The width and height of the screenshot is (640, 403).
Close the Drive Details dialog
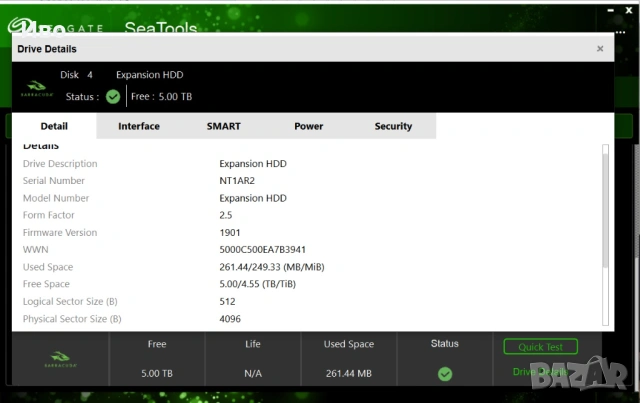point(600,48)
